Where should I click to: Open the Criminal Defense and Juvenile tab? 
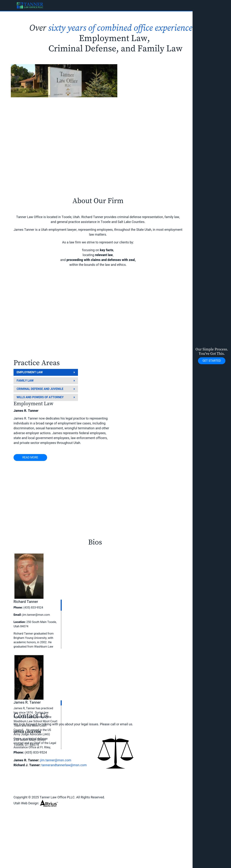click(40, 389)
